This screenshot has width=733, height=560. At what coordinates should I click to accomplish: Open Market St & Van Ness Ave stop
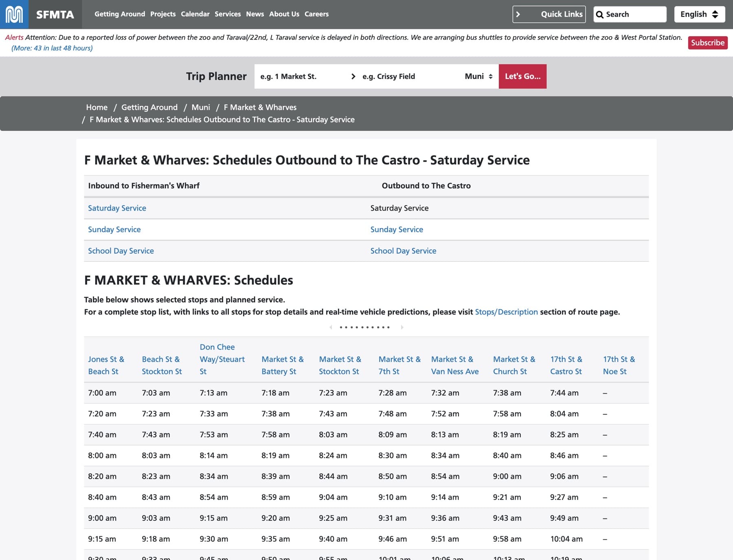(455, 365)
